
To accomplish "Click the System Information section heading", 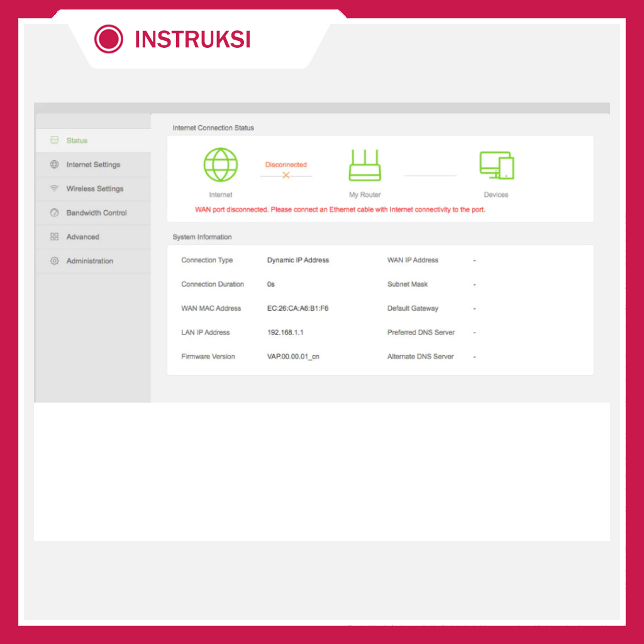I will pyautogui.click(x=202, y=237).
